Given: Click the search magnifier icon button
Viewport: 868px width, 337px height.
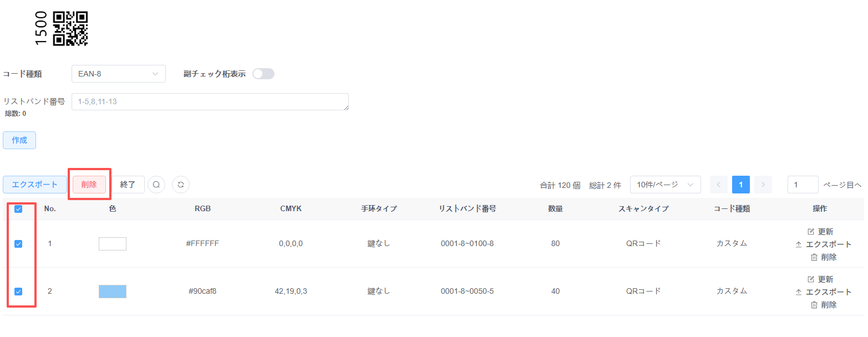Looking at the screenshot, I should click(156, 185).
